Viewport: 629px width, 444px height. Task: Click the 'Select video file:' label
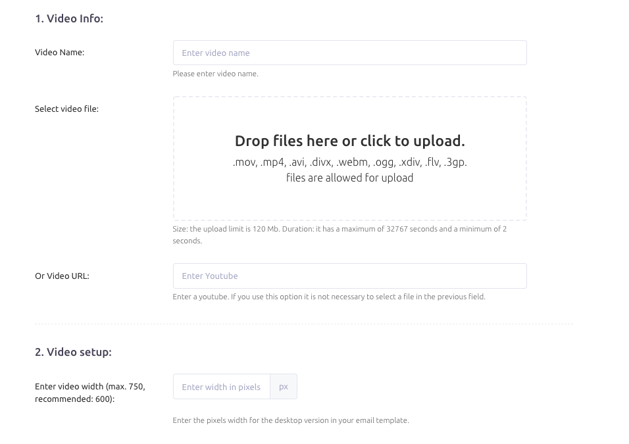tap(67, 109)
